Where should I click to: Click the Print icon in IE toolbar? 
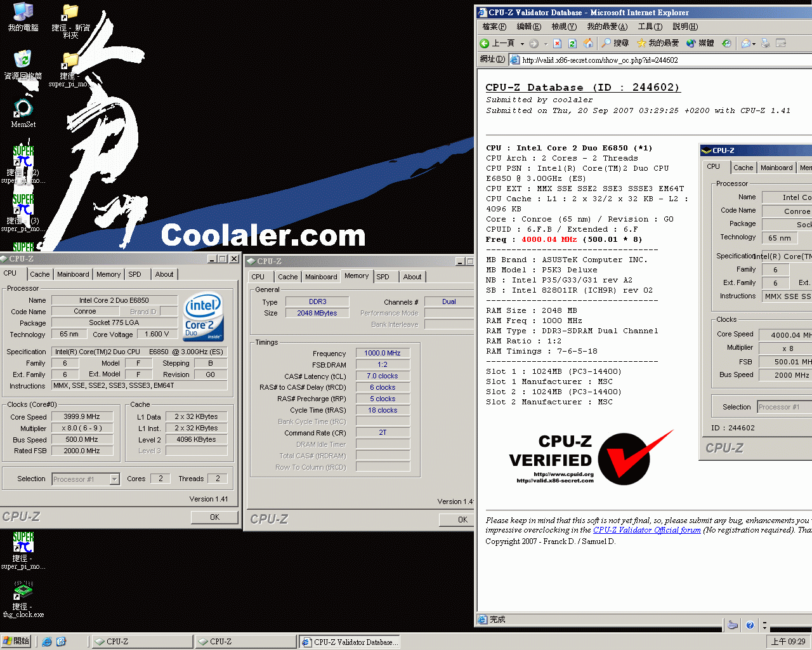765,43
